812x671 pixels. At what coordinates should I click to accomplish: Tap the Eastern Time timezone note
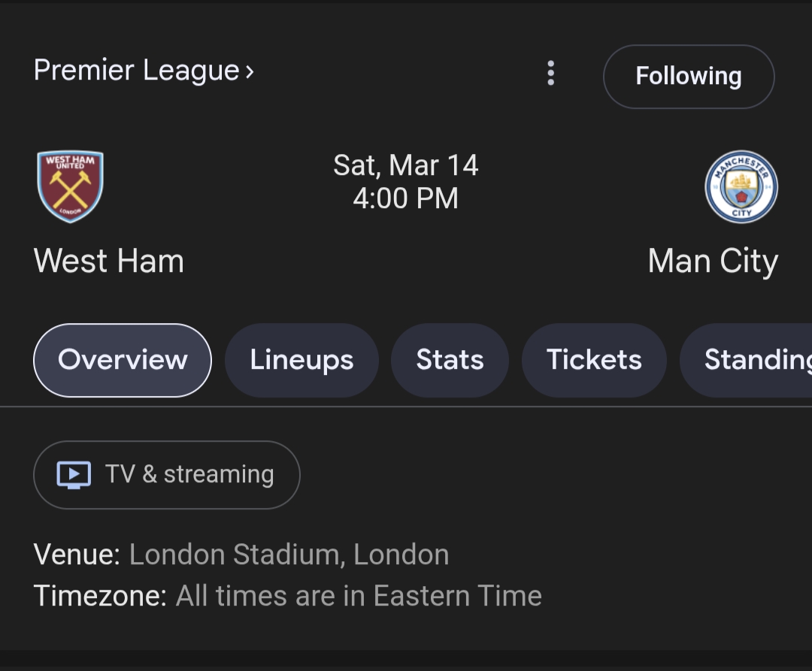(x=359, y=596)
